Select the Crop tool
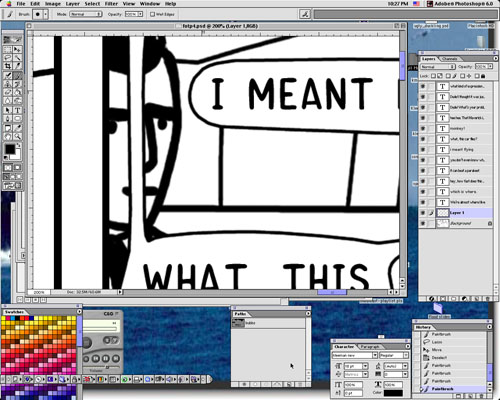500x400 pixels. (x=8, y=66)
